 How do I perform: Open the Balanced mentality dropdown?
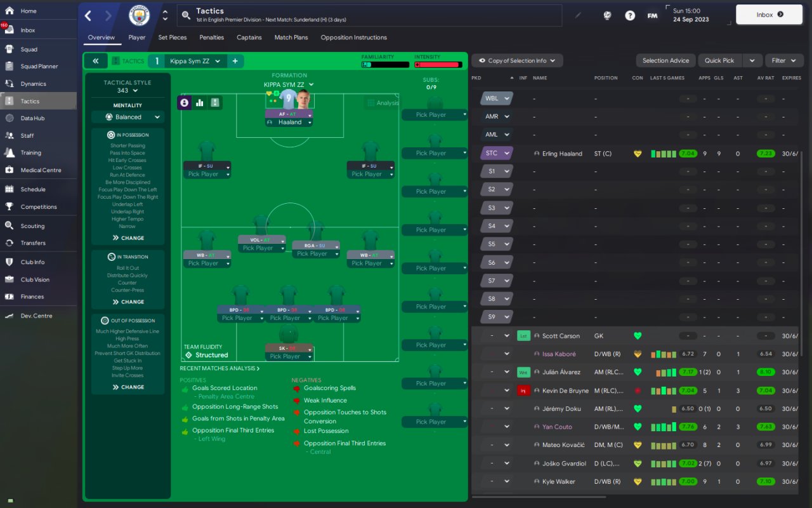click(x=128, y=117)
